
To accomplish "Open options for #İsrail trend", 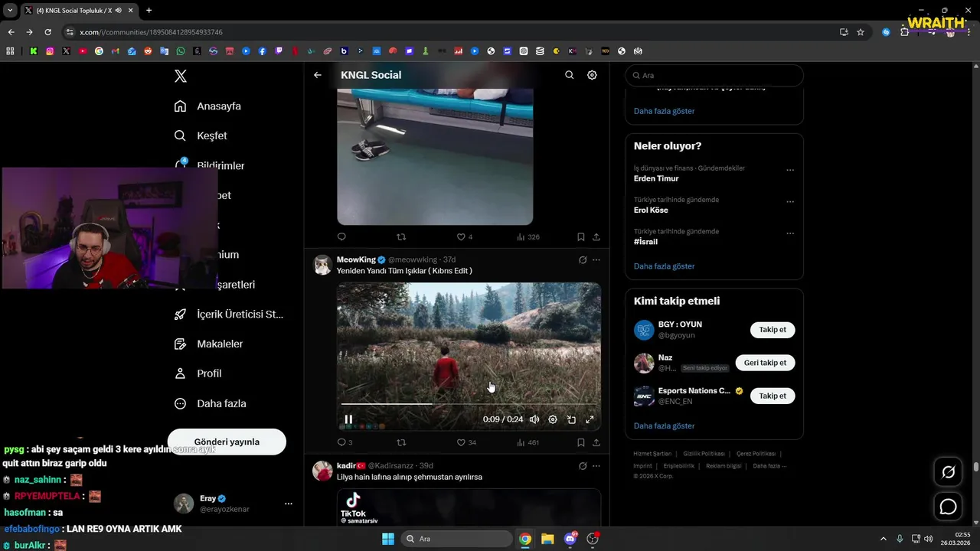I will coord(790,233).
